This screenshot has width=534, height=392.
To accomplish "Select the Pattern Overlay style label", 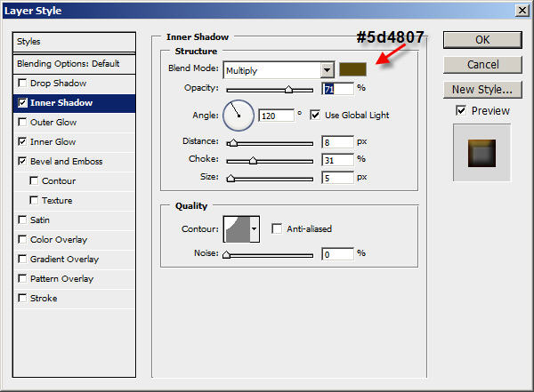I will click(x=61, y=279).
